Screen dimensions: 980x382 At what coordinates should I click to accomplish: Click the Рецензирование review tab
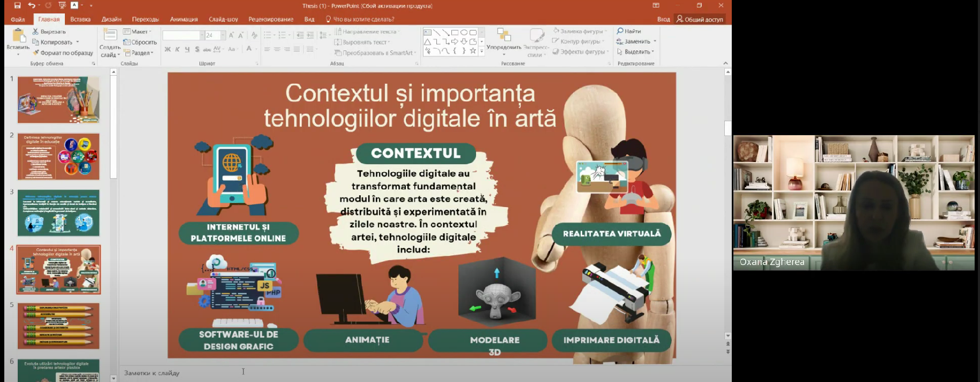tap(271, 19)
